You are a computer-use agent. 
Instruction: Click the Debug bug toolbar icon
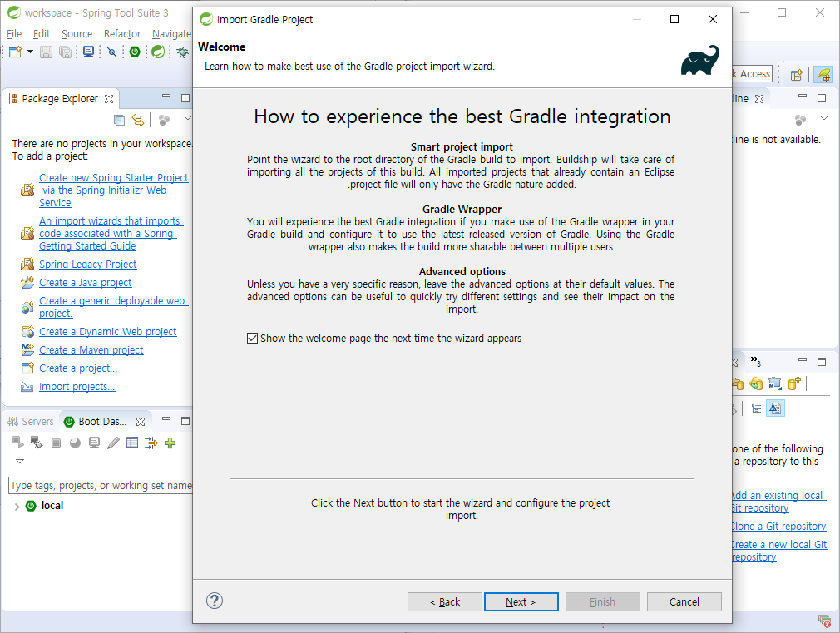point(183,52)
